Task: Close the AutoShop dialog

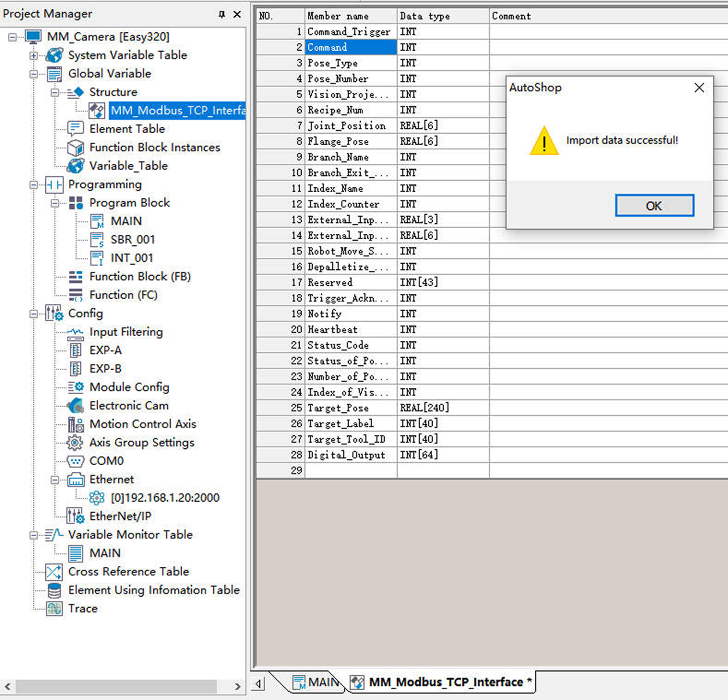Action: pos(699,88)
